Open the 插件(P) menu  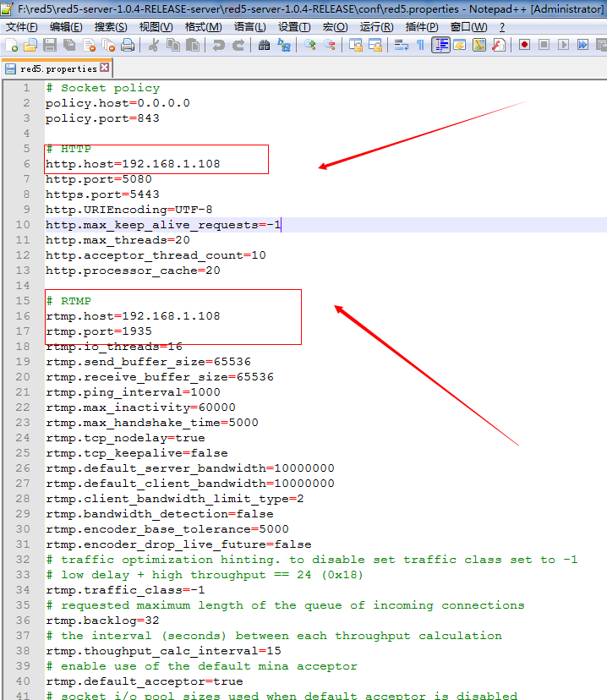422,27
